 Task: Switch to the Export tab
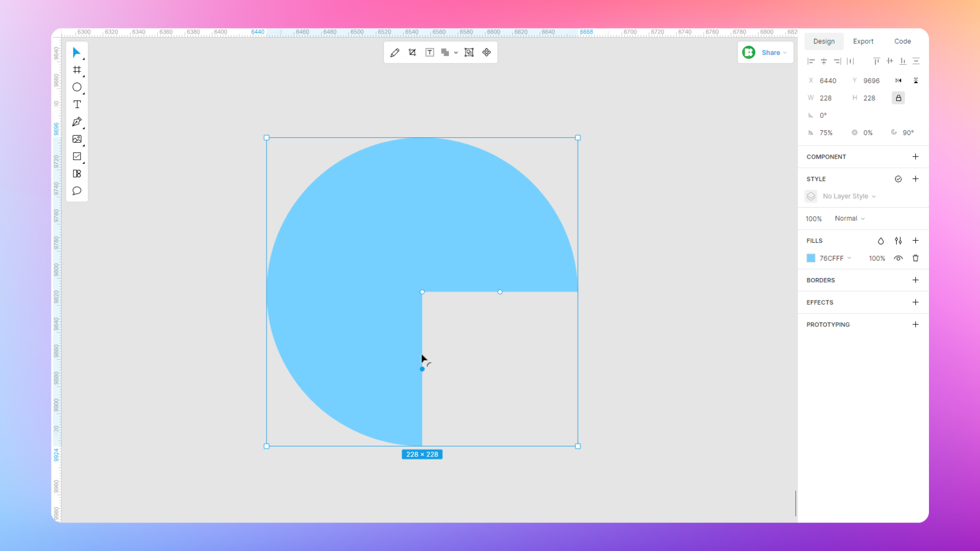click(x=863, y=41)
